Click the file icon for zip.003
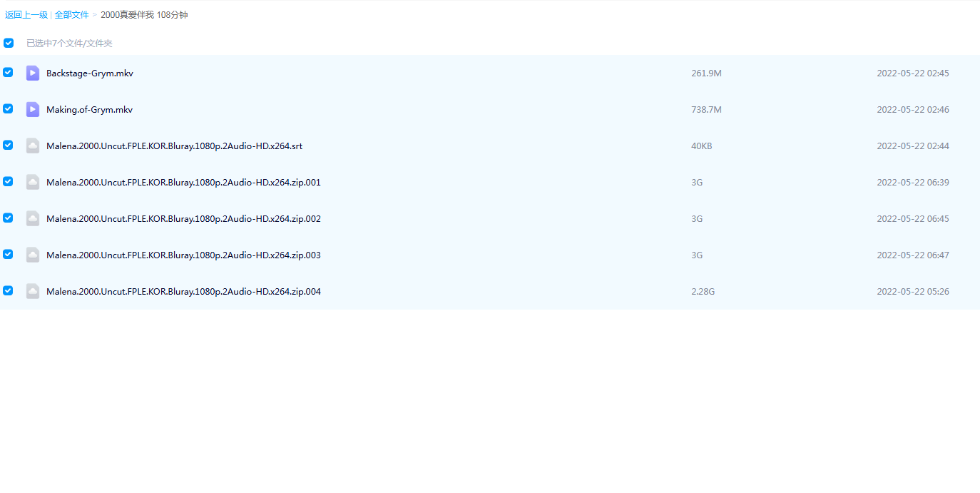 click(33, 255)
